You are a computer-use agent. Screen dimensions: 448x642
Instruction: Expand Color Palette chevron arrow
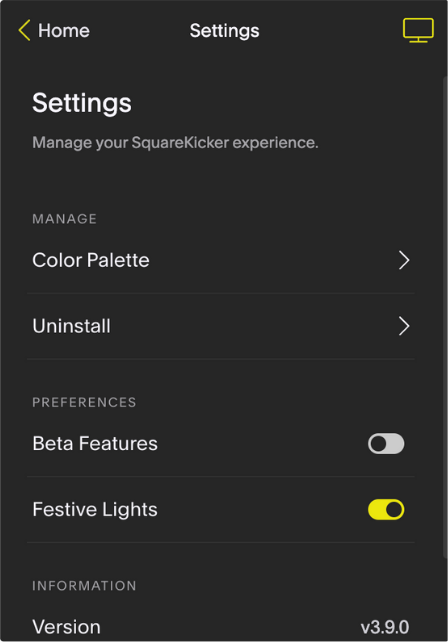point(404,260)
